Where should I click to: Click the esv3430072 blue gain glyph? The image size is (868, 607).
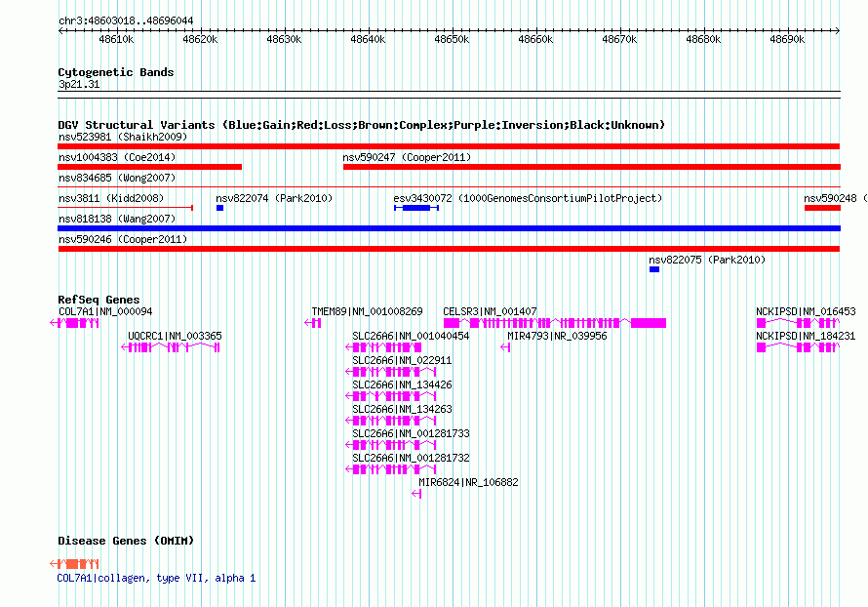[x=416, y=208]
